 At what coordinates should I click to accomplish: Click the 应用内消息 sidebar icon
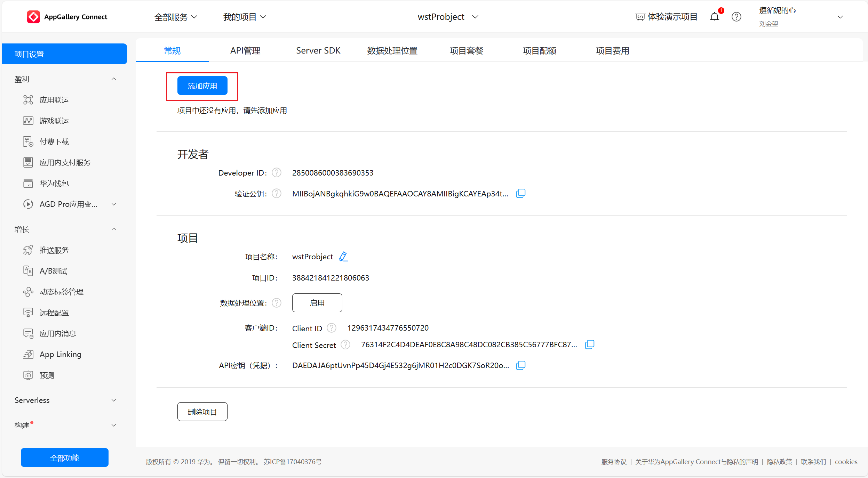(28, 333)
